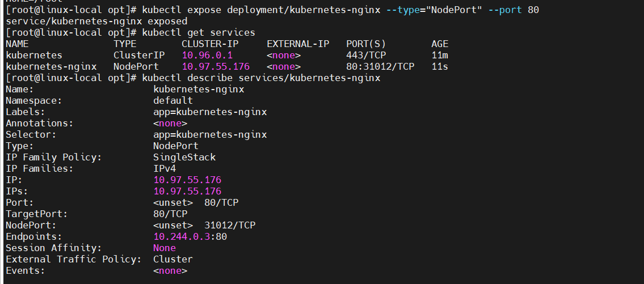Click the AGE value 11s
The image size is (644, 284).
tap(440, 66)
